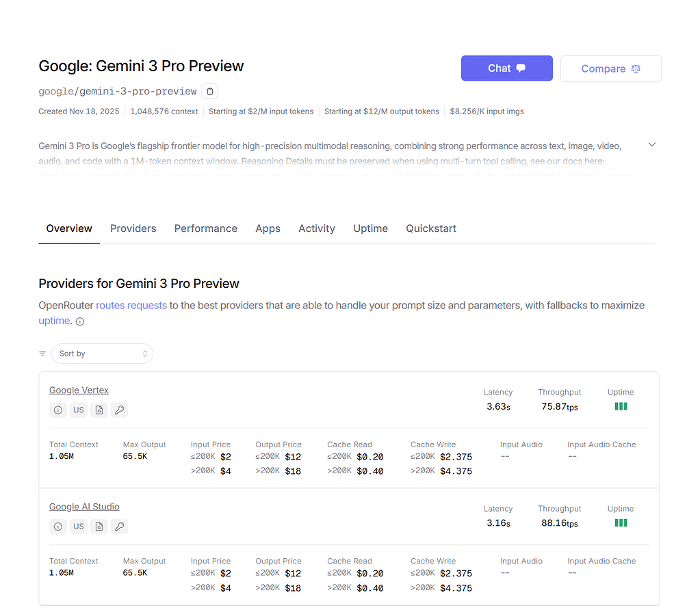Image resolution: width=700 pixels, height=610 pixels.
Task: Click Google Vertex green uptime bars
Action: [621, 406]
